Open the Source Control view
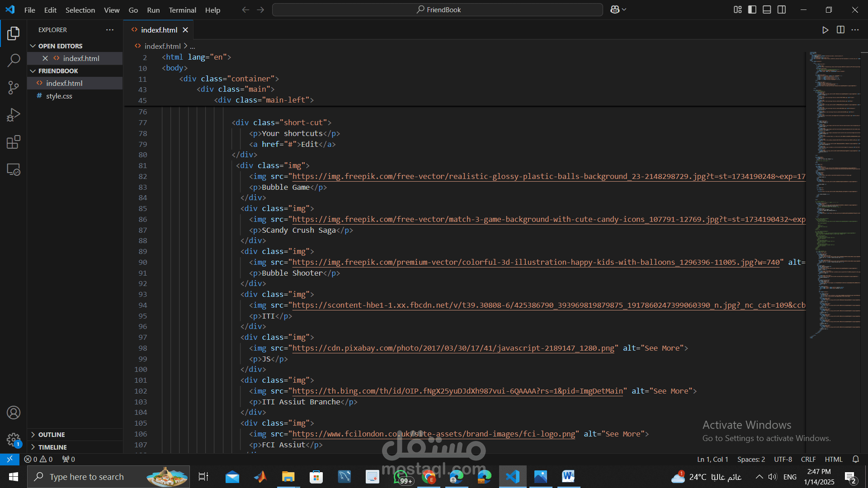The height and width of the screenshot is (488, 868). (x=14, y=88)
